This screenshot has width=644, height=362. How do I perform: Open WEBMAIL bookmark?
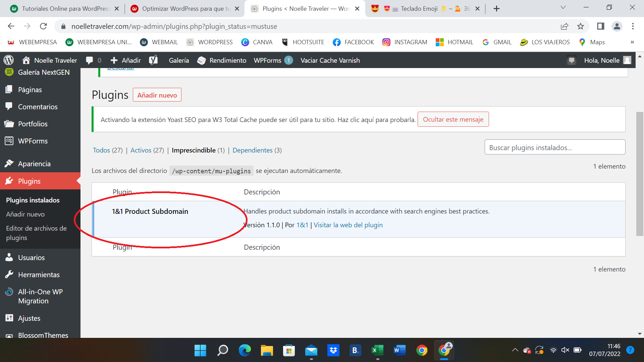[159, 42]
